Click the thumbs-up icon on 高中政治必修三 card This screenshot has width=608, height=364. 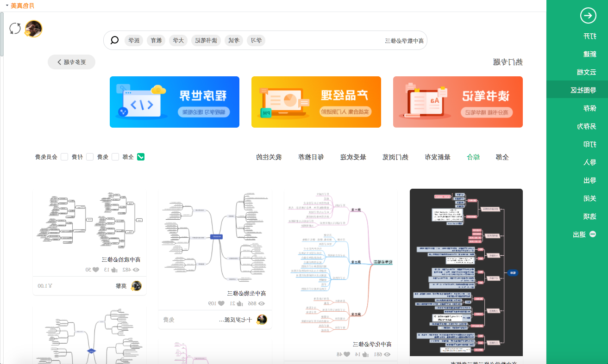113,270
